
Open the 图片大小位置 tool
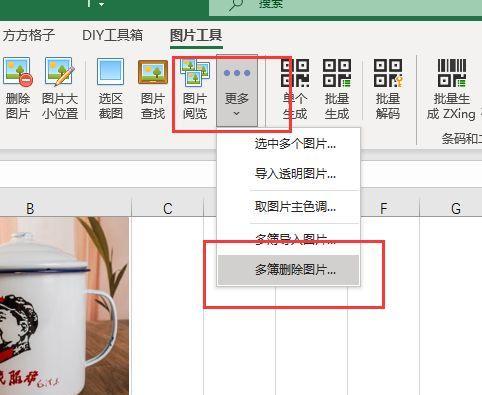click(60, 88)
